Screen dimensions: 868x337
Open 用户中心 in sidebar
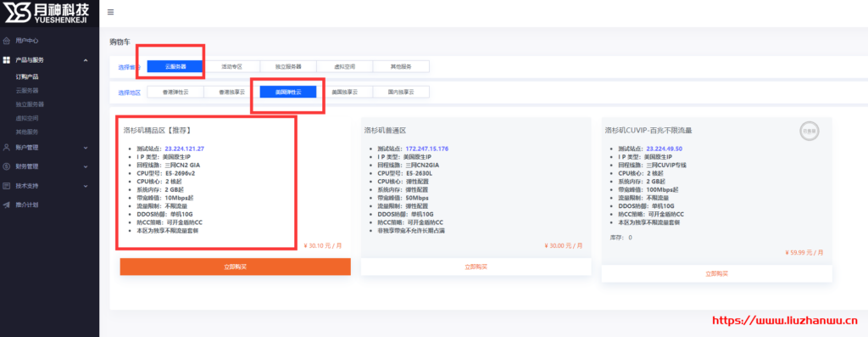pos(26,41)
